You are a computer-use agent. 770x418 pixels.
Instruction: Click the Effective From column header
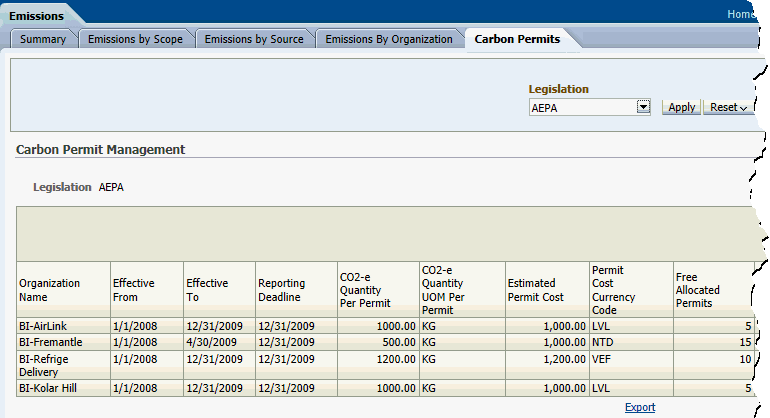147,290
